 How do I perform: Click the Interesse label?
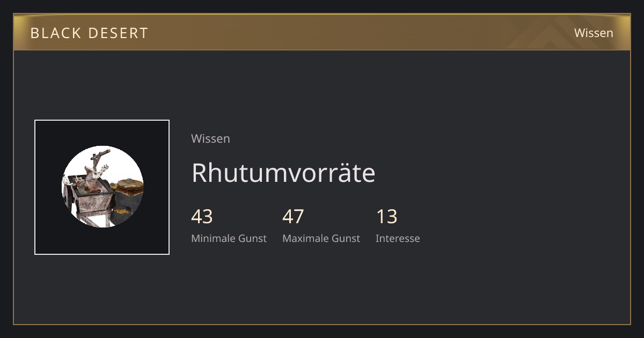point(398,238)
